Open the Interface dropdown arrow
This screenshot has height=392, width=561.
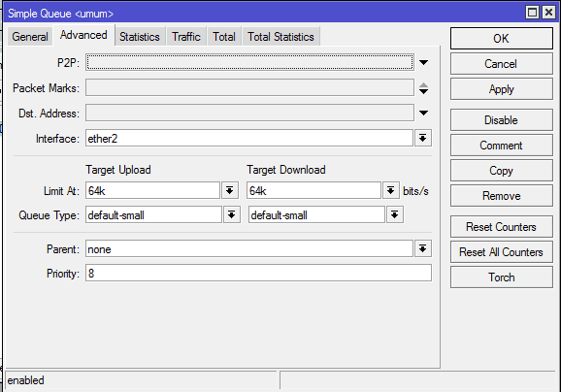coord(422,138)
